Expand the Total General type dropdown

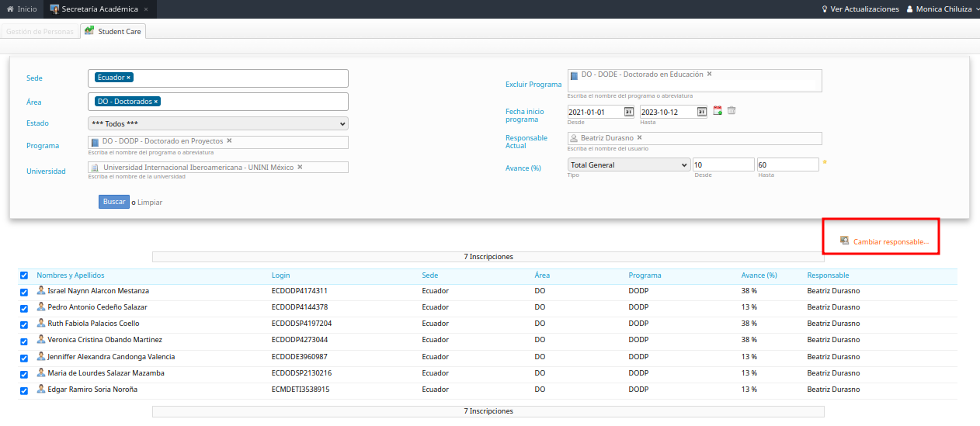[x=628, y=165]
